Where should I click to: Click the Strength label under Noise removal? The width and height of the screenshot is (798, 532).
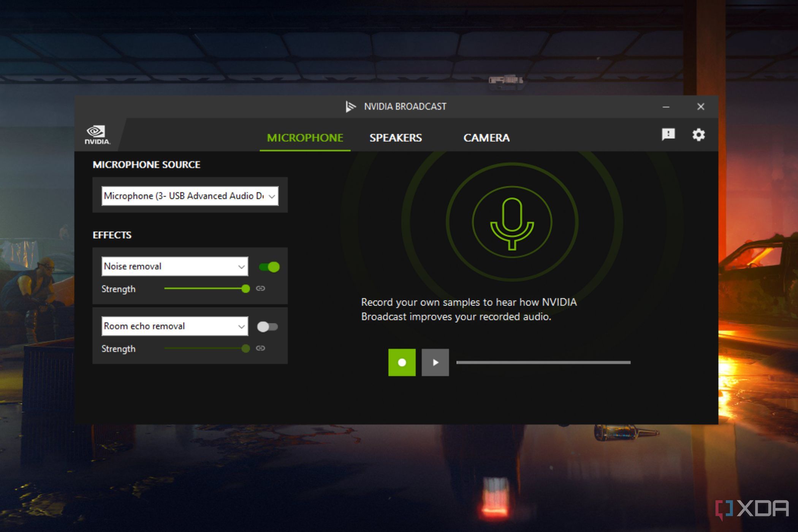(118, 289)
